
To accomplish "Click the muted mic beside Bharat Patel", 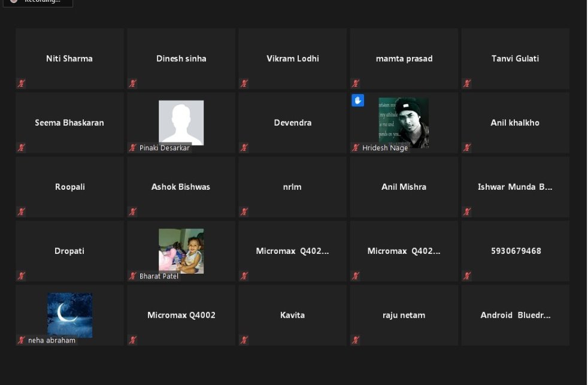I will click(x=133, y=275).
